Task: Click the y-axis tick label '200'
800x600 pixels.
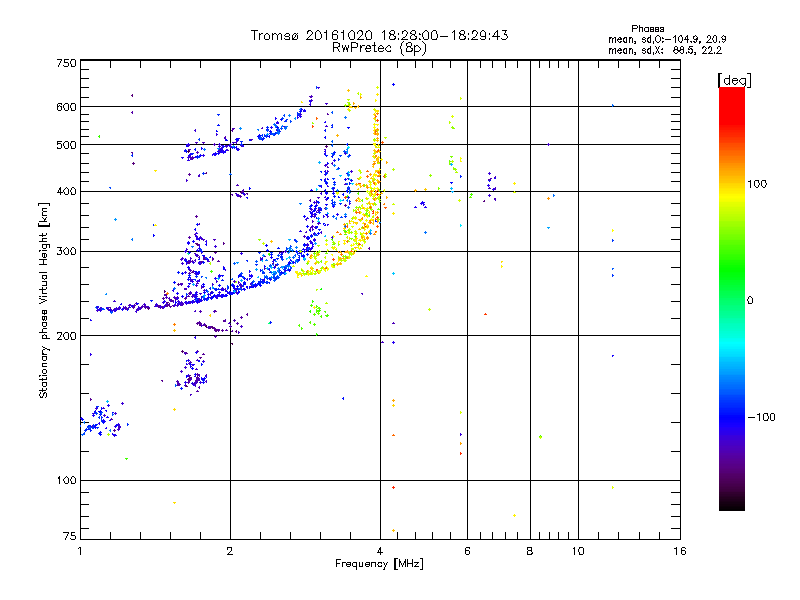Action: pos(67,336)
